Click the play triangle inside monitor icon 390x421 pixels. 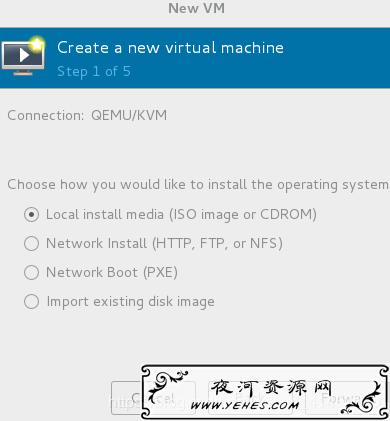[23, 55]
